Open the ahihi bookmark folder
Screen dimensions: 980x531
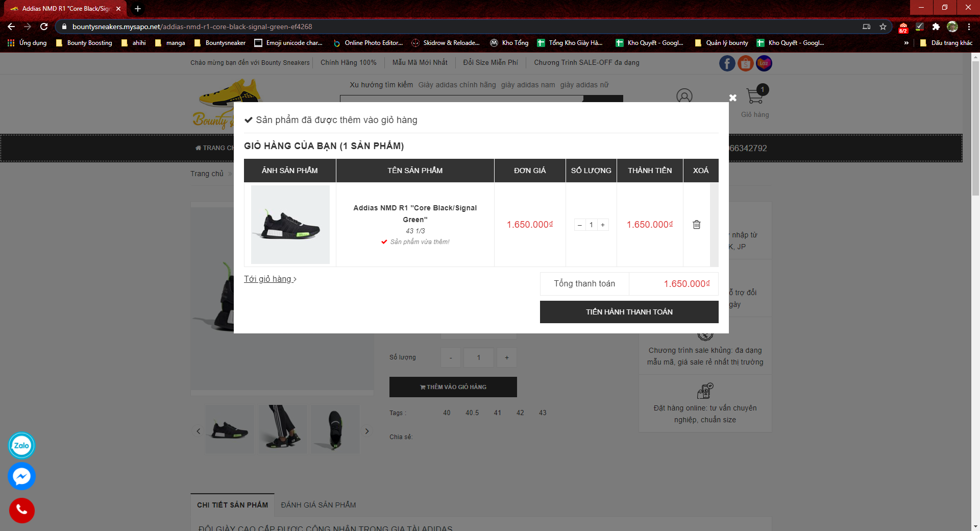coord(134,43)
